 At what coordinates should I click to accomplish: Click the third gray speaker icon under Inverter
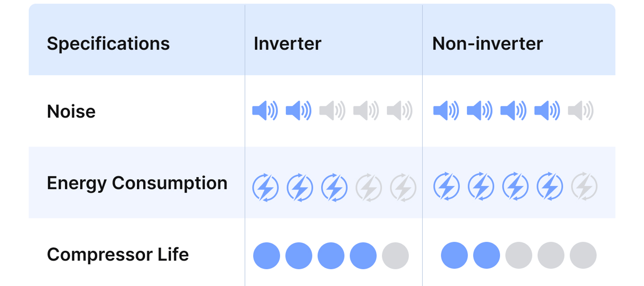[x=399, y=111]
